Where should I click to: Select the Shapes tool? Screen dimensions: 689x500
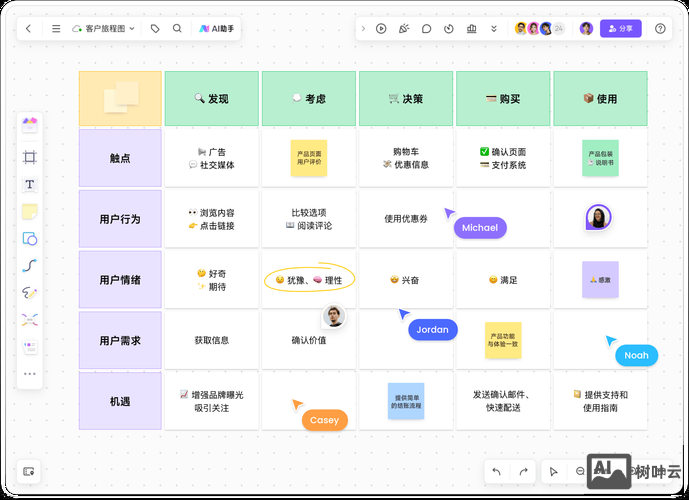click(30, 239)
